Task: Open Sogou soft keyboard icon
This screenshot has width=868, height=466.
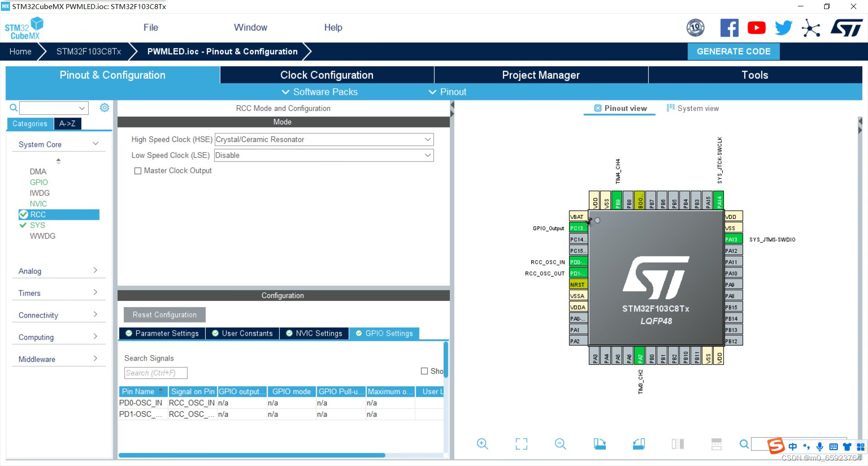Action: pyautogui.click(x=834, y=447)
